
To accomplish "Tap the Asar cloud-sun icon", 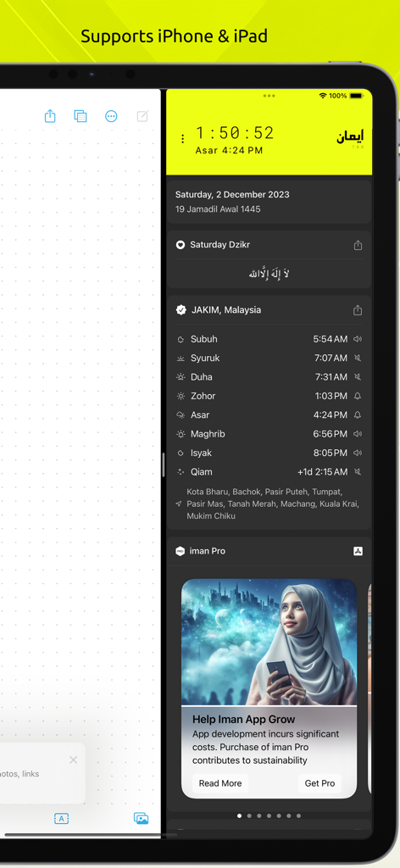I will [181, 415].
